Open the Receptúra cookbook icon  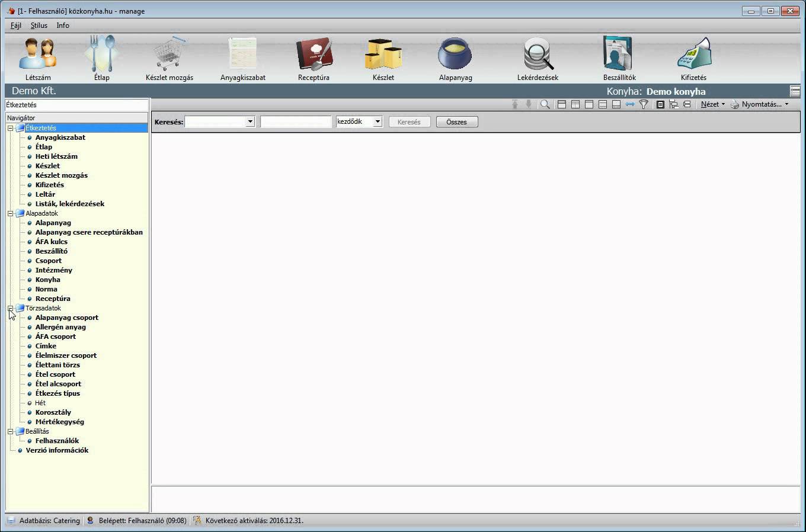314,55
